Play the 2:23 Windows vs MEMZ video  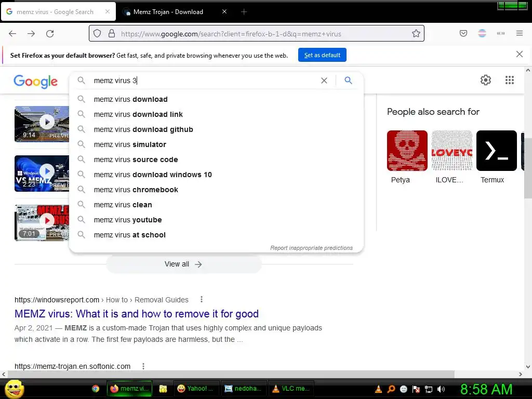[x=42, y=174]
